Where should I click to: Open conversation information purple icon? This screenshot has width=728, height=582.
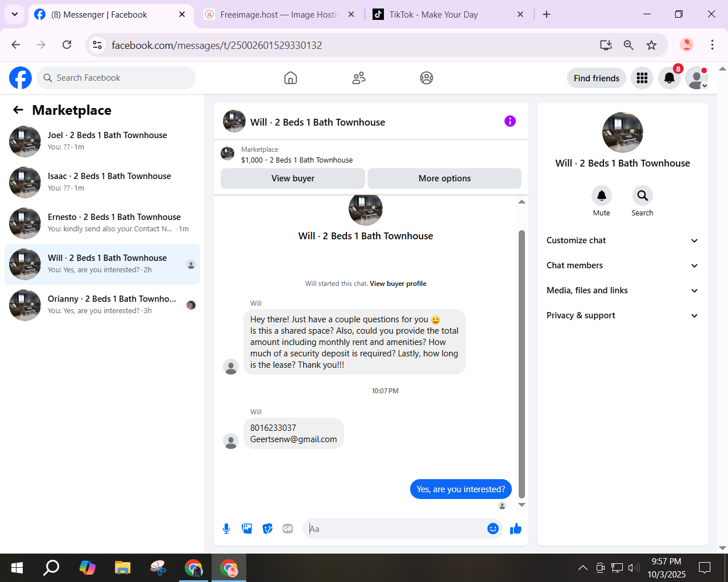pos(510,121)
